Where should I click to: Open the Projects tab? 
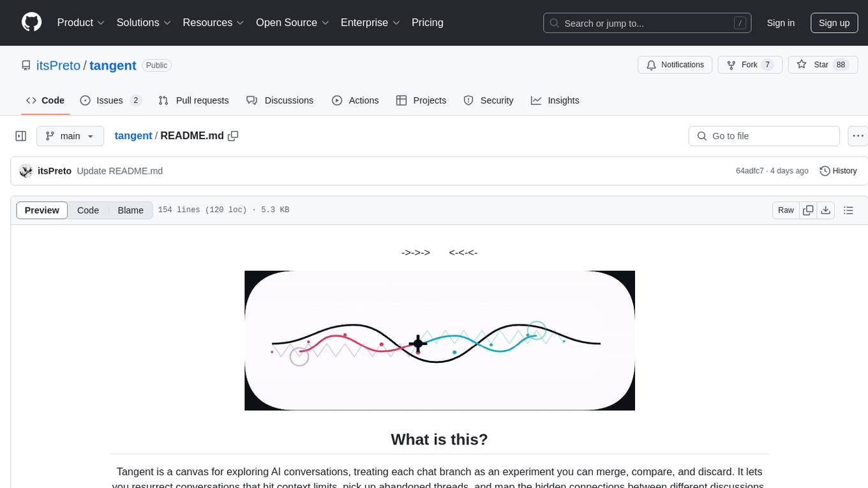421,100
